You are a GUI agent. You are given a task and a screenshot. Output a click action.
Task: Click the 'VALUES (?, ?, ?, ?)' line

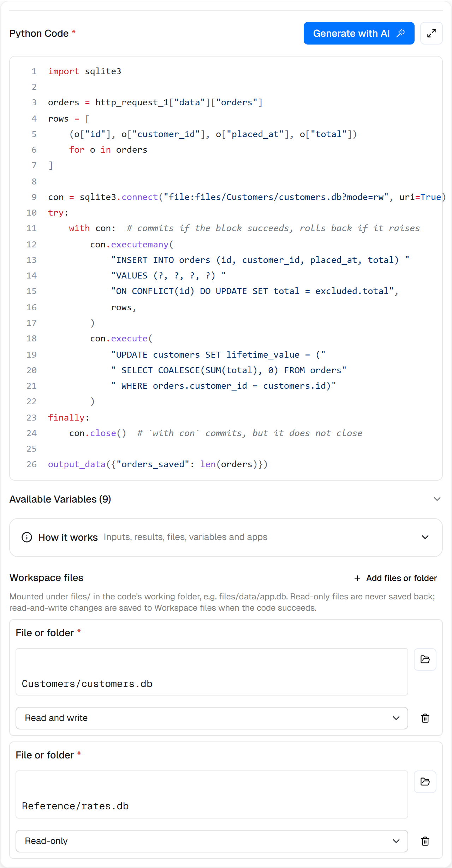click(x=168, y=276)
